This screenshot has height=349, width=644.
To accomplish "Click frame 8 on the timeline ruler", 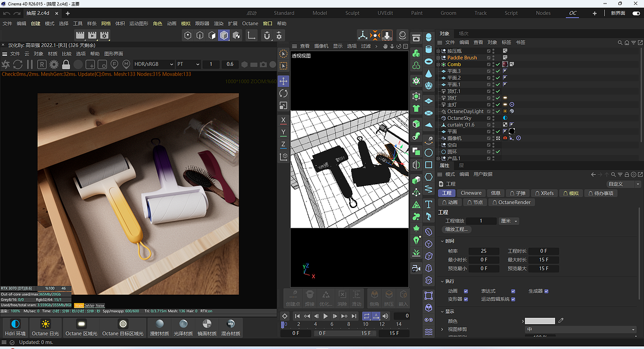I will coord(348,324).
